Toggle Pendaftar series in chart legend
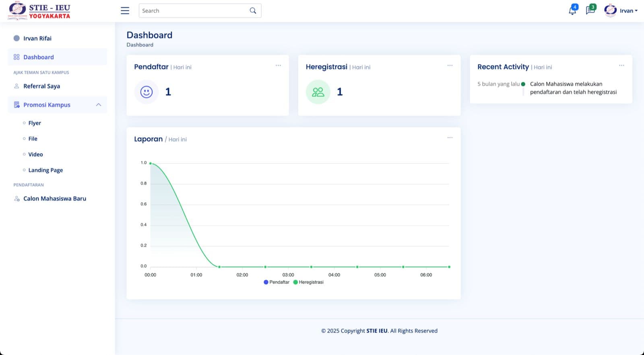Screen dimensions: 644x355 (x=277, y=282)
